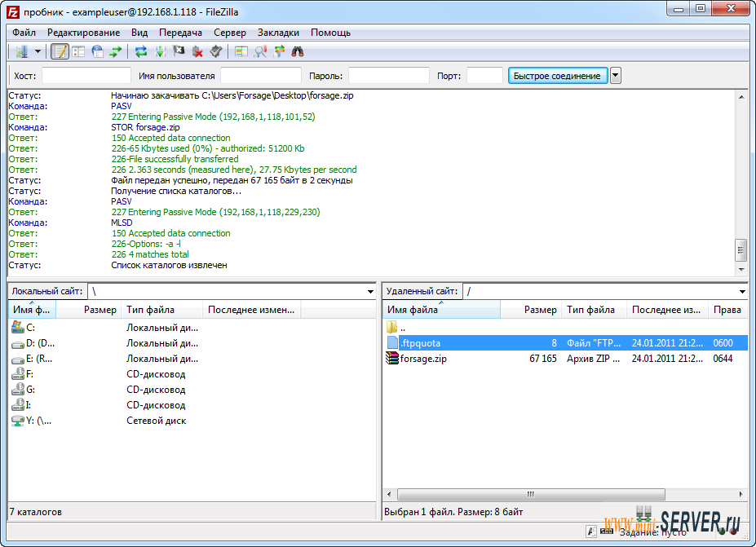
Task: Expand the quick connect history dropdown
Action: tap(615, 76)
